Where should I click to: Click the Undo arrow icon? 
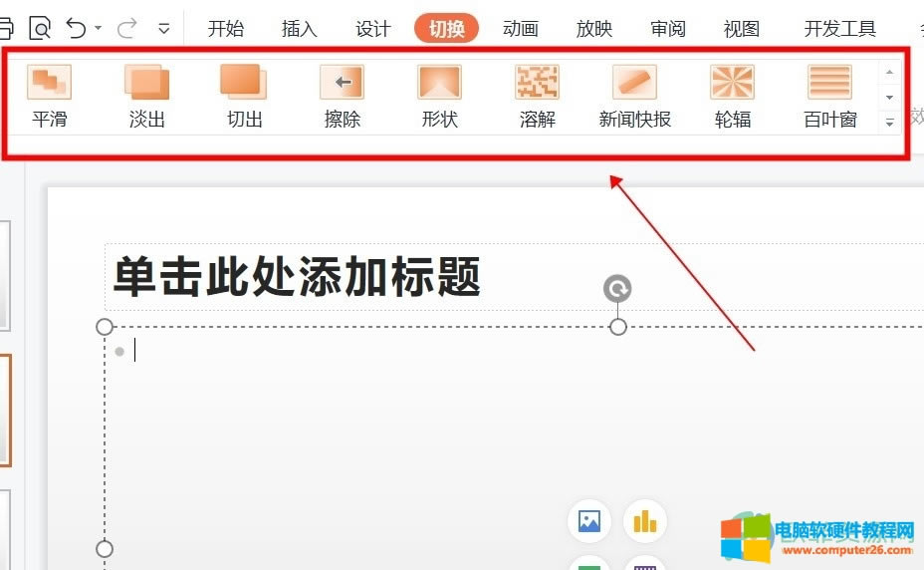click(x=76, y=28)
